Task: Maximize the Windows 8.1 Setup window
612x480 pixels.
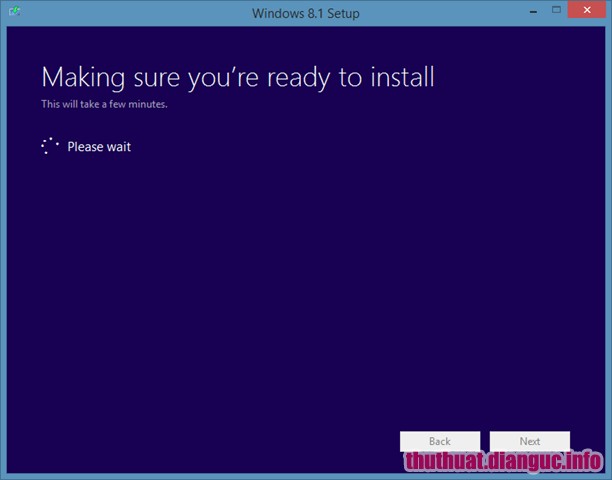Action: click(x=556, y=10)
